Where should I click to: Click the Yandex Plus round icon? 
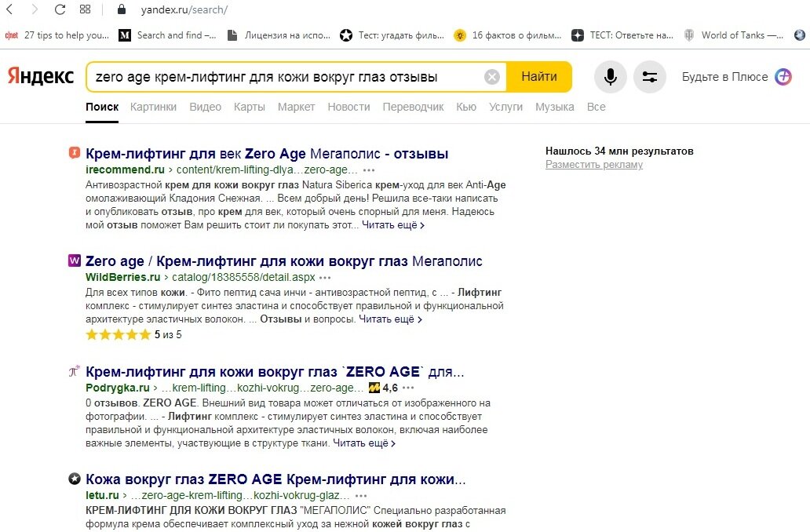click(783, 77)
